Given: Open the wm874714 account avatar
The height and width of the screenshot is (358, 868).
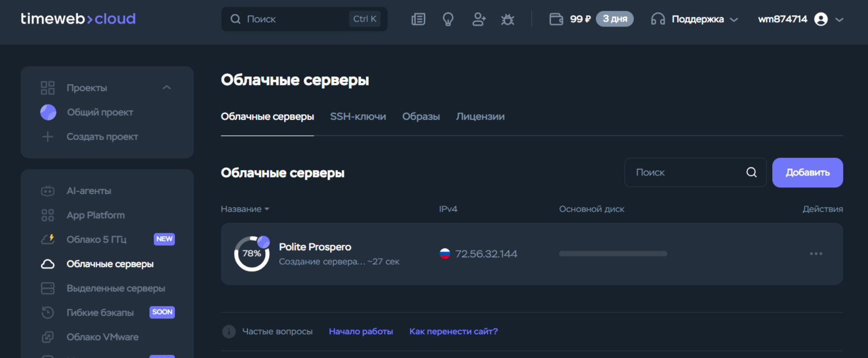Looking at the screenshot, I should pyautogui.click(x=821, y=19).
